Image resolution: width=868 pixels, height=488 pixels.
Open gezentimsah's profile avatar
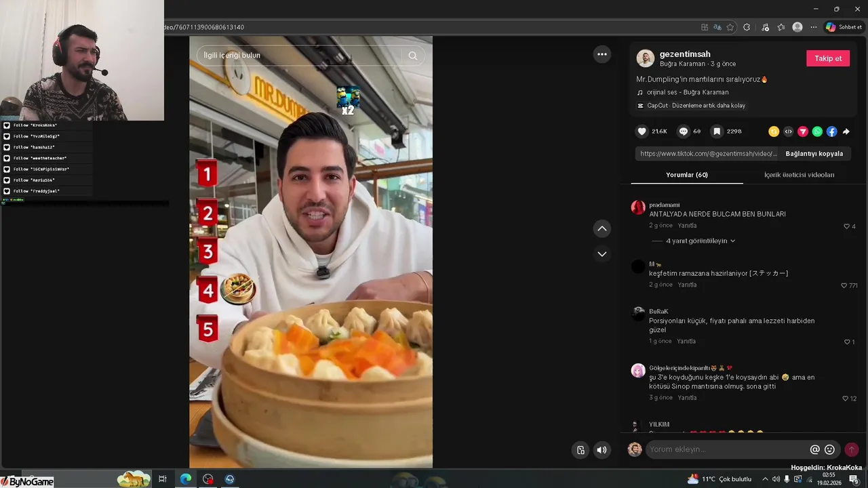coord(646,58)
